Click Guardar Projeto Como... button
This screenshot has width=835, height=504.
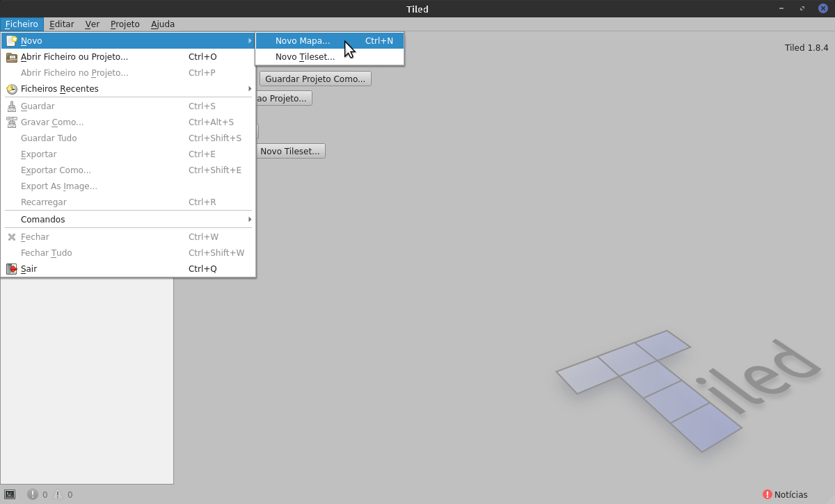pyautogui.click(x=315, y=79)
